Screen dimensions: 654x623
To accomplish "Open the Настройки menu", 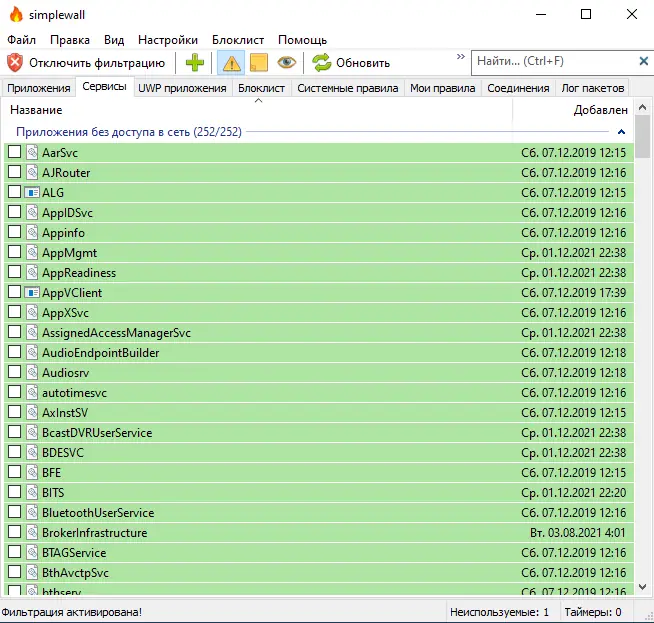I will [168, 40].
